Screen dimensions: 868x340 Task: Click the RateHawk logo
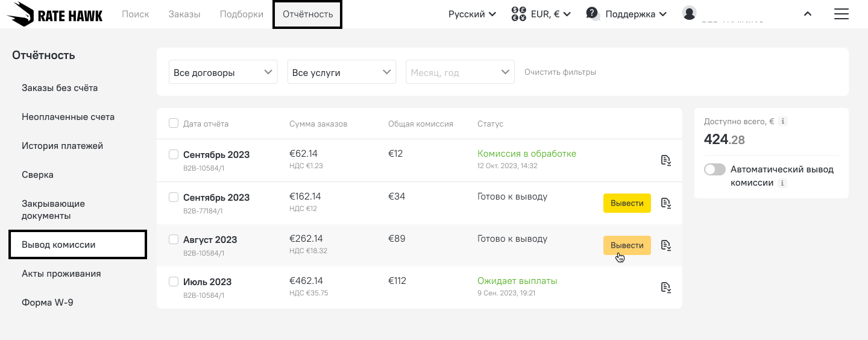coord(55,14)
